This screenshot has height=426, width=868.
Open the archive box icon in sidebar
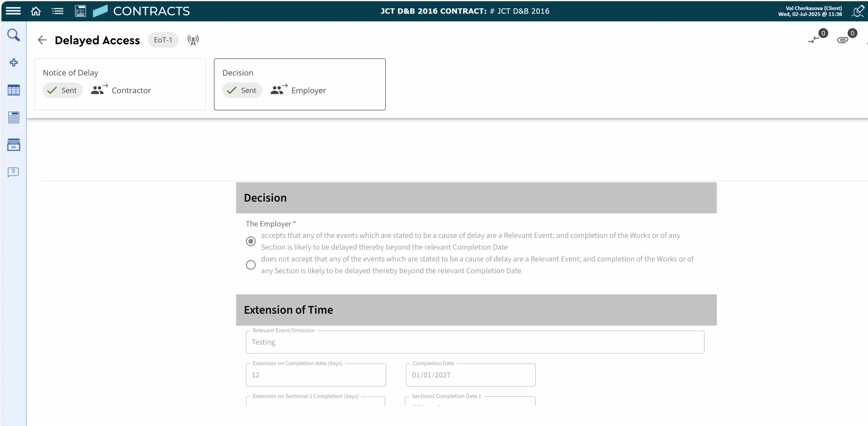point(14,145)
